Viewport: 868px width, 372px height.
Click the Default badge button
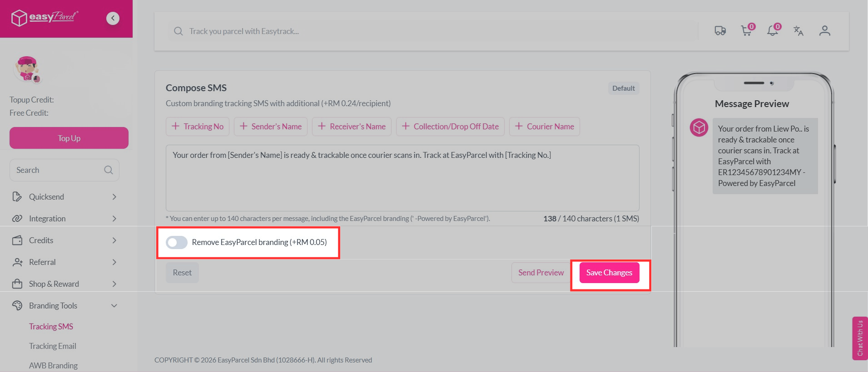click(x=624, y=88)
